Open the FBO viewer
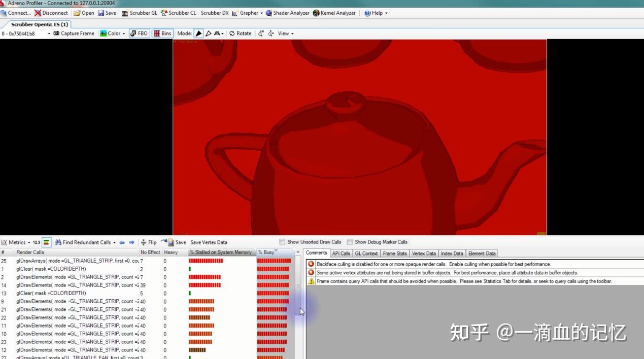The width and height of the screenshot is (644, 359). (139, 33)
